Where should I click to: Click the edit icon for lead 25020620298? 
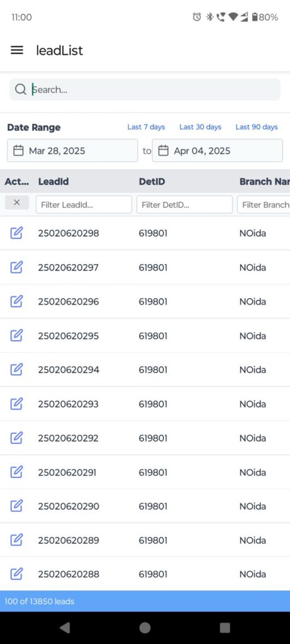(x=16, y=233)
